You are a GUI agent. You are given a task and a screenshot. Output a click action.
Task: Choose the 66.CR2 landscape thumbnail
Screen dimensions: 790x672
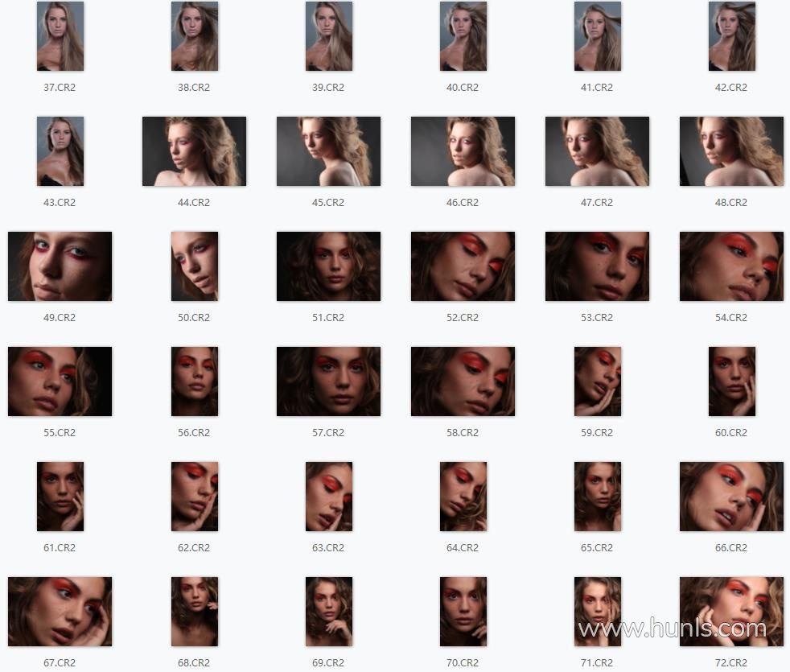pos(732,497)
